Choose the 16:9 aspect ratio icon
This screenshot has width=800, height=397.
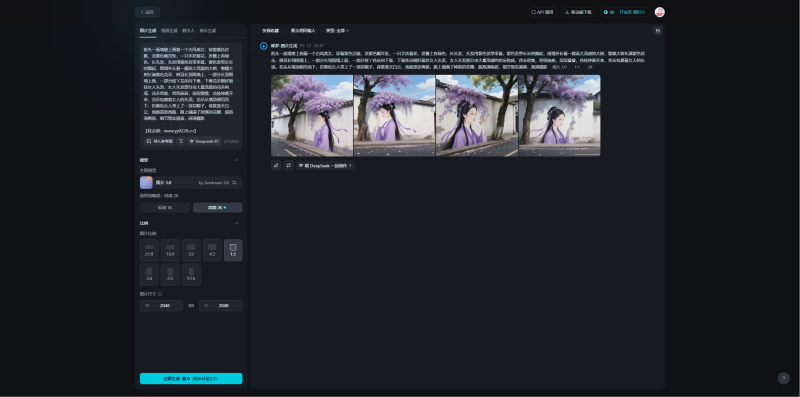(170, 250)
